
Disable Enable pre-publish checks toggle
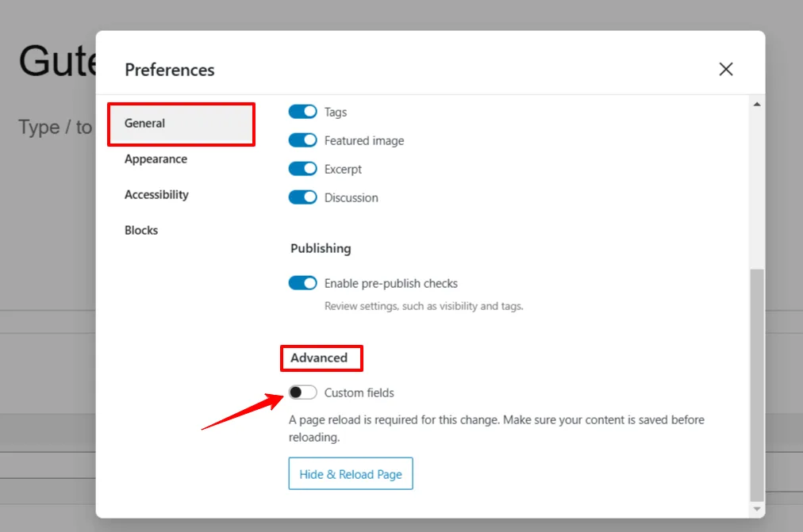(x=302, y=283)
